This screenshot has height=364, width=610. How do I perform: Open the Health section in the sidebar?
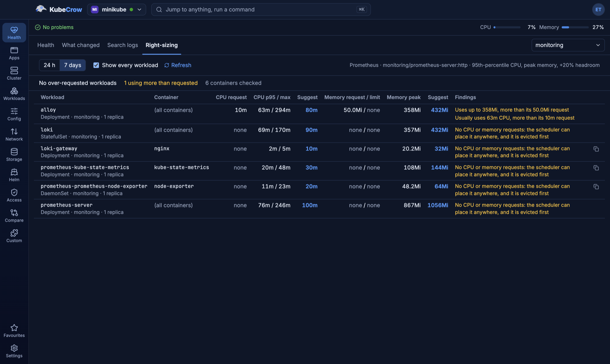[14, 33]
